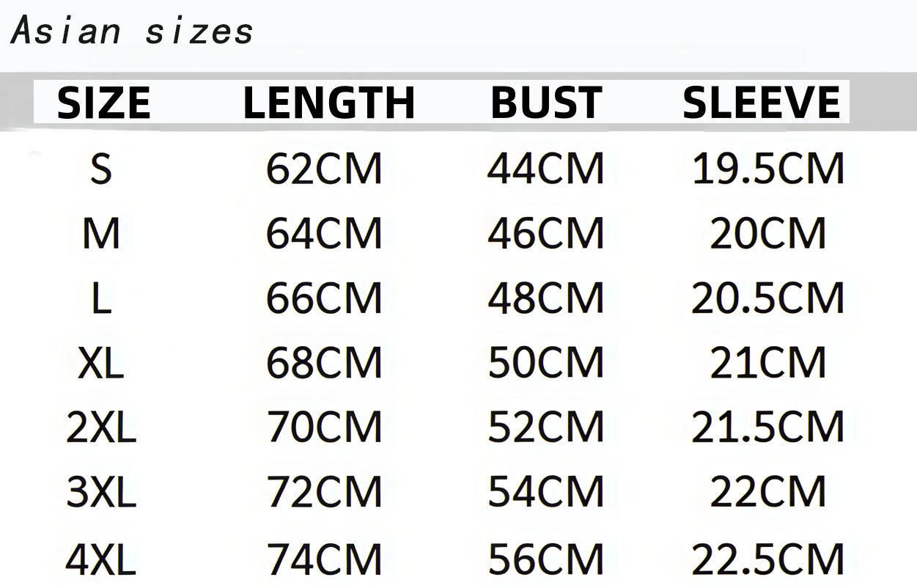Image resolution: width=917 pixels, height=588 pixels.
Task: Click the 22.5CM sleeve value
Action: tap(768, 560)
